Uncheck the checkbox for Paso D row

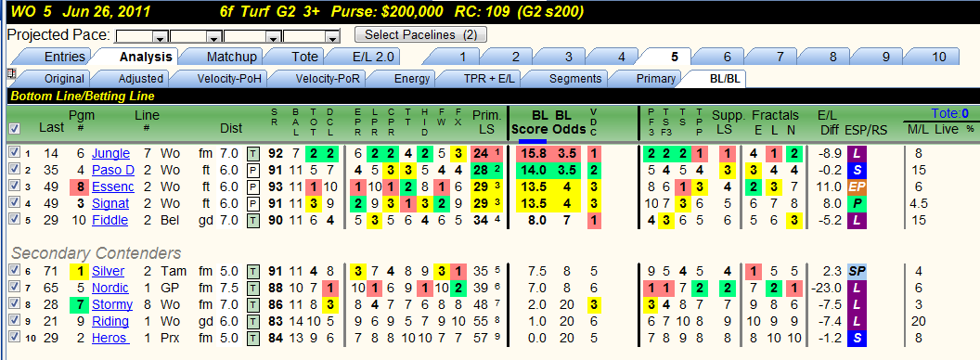pyautogui.click(x=14, y=170)
